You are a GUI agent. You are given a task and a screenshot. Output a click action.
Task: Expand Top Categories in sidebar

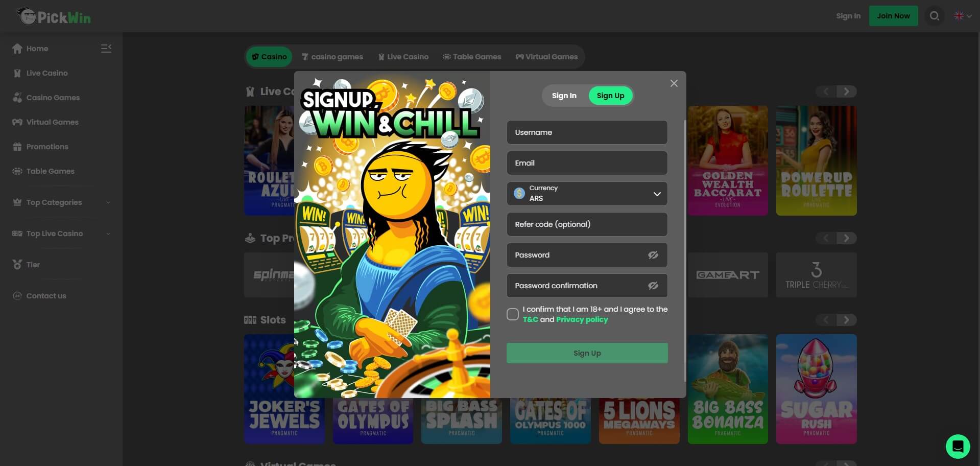[61, 202]
